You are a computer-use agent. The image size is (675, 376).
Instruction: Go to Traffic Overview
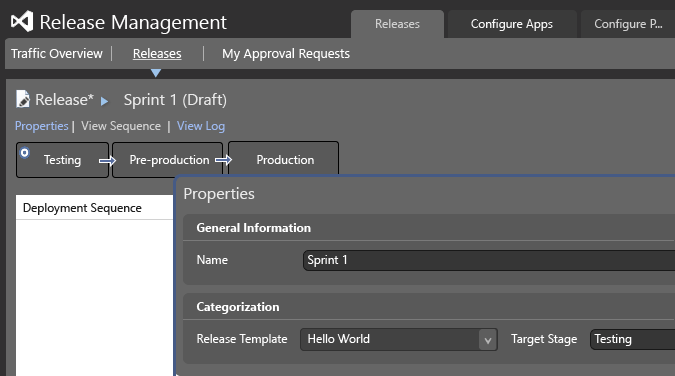tap(57, 54)
